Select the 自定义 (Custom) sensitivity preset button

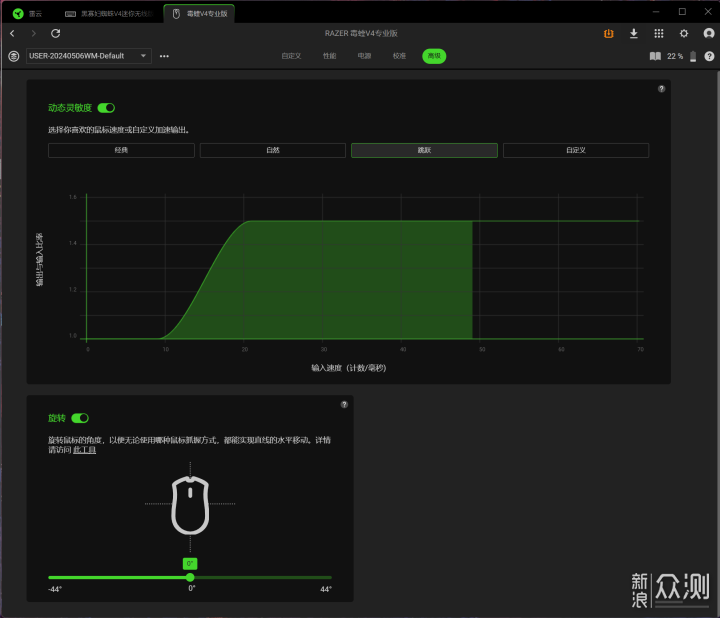pyautogui.click(x=576, y=150)
